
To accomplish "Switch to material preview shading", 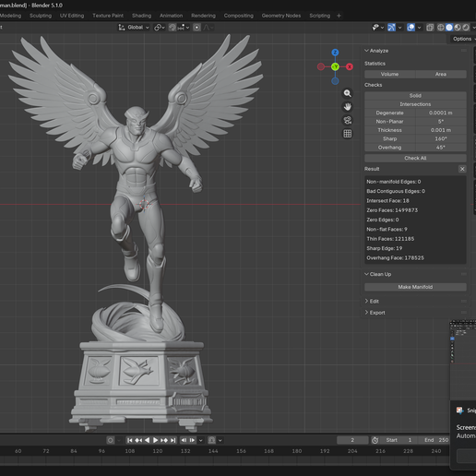I will (x=458, y=28).
